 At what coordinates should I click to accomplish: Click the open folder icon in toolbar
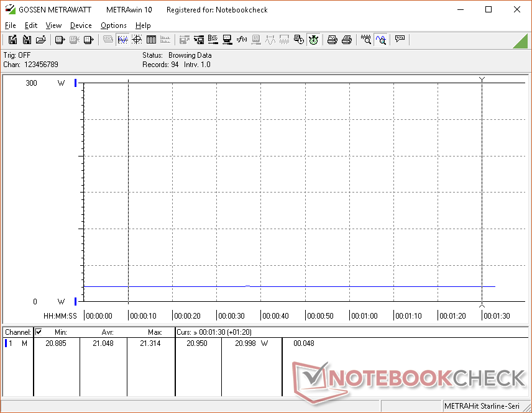(41, 40)
